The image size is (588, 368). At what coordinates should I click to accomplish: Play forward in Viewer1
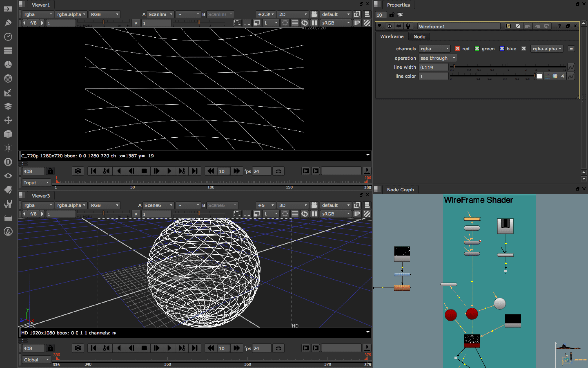169,171
